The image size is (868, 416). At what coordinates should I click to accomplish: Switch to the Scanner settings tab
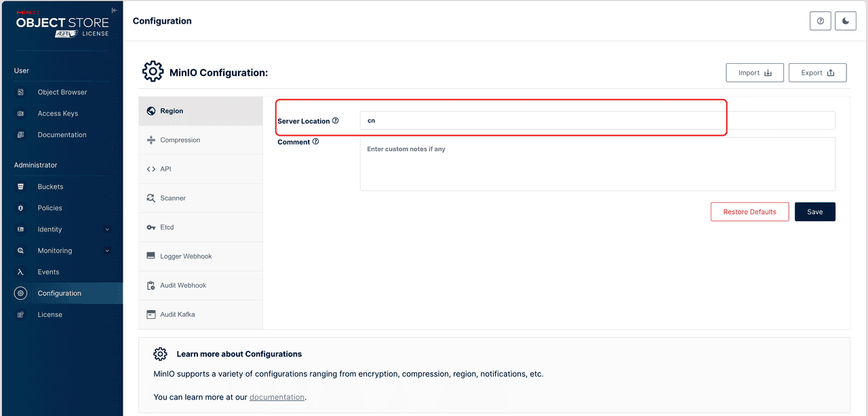coord(173,198)
